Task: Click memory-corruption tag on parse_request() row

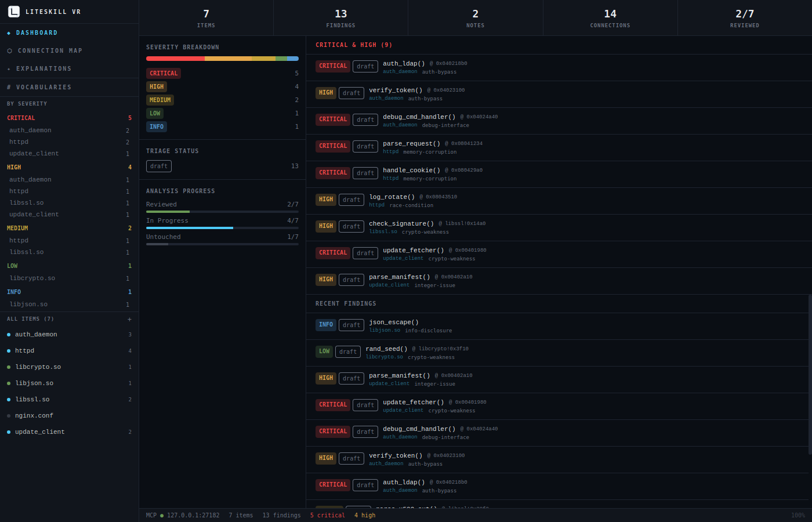Action: (x=430, y=153)
